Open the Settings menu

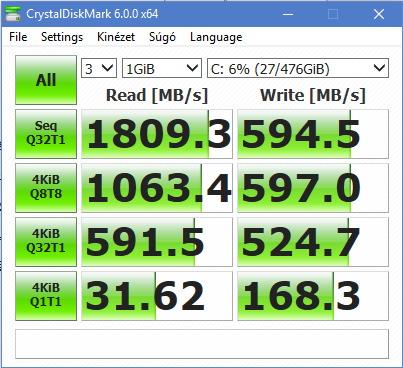62,37
